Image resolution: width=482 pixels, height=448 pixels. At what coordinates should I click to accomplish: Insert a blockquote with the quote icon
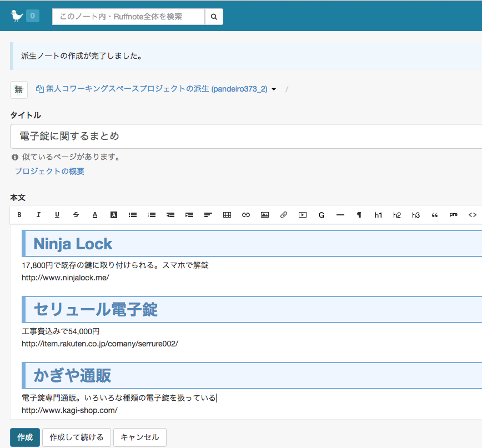435,215
